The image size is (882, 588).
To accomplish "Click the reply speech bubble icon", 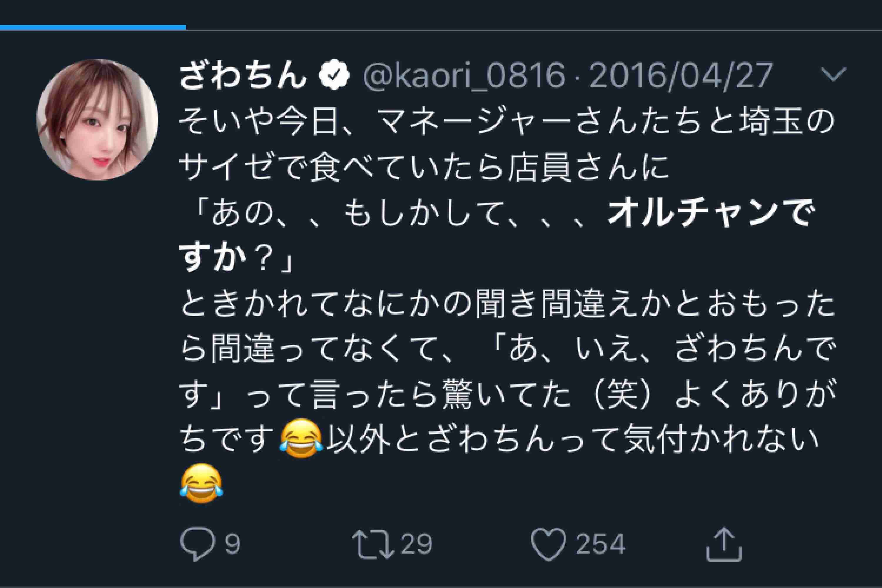I will (198, 544).
